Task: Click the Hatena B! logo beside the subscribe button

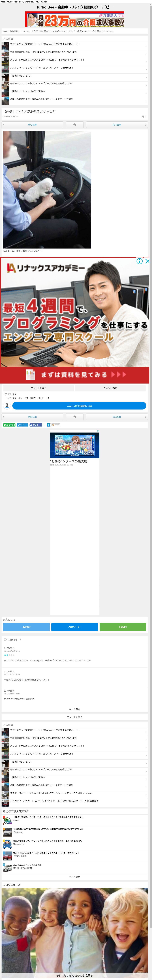Action: click(x=7, y=405)
